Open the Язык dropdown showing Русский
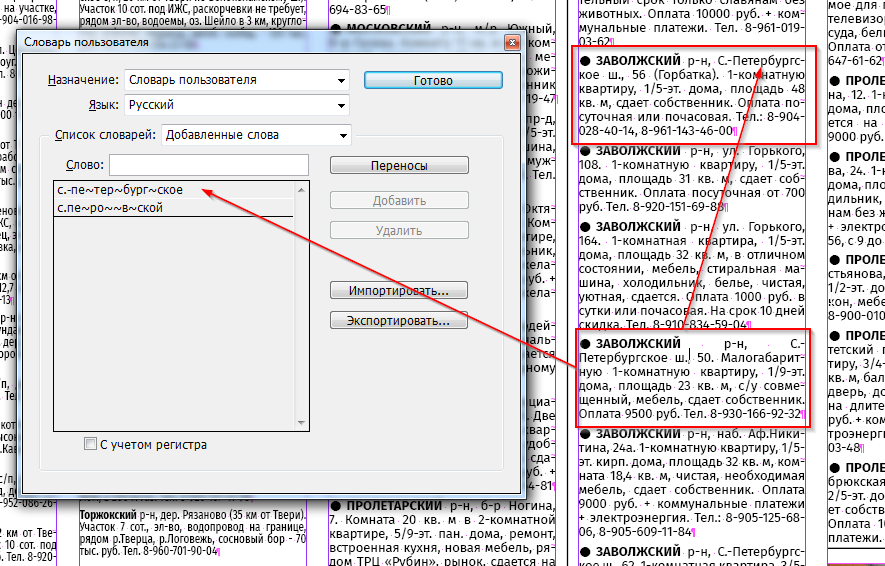The height and width of the screenshot is (566, 885). tap(237, 105)
